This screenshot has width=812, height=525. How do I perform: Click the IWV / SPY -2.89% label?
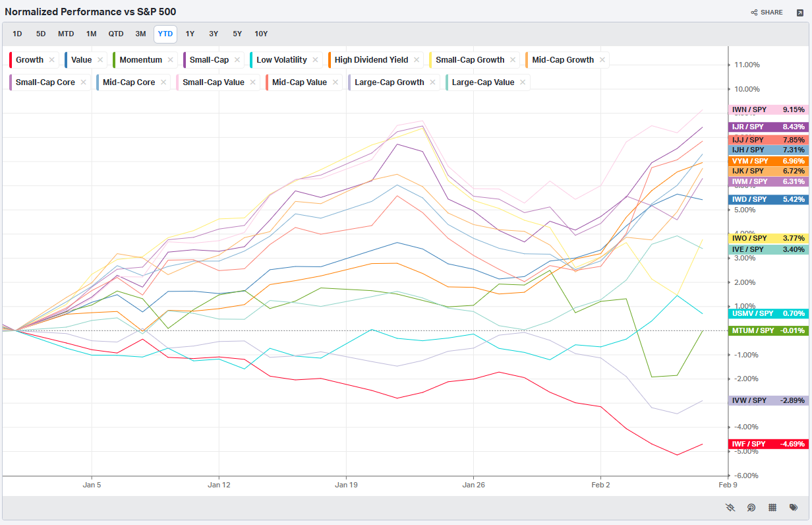768,401
